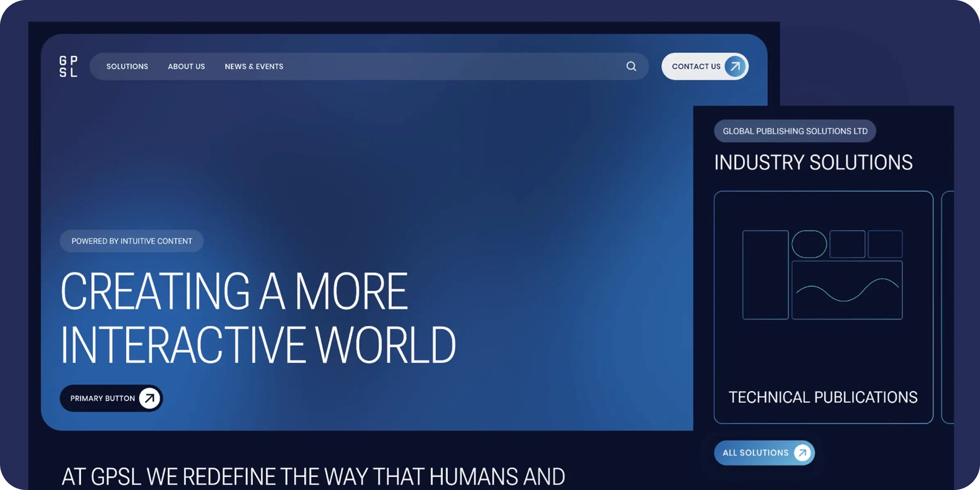Click the Creating a More Interactive World headline
This screenshot has height=490, width=980.
click(258, 318)
